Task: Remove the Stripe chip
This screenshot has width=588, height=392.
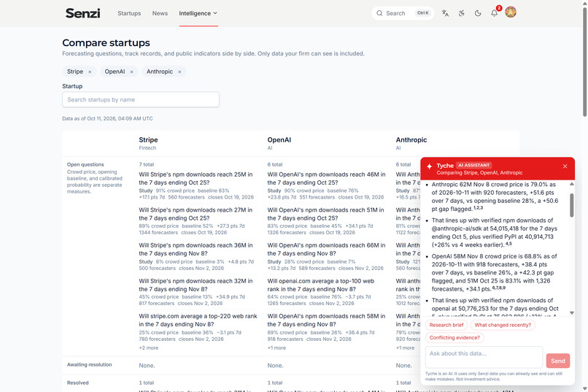Action: (90, 72)
